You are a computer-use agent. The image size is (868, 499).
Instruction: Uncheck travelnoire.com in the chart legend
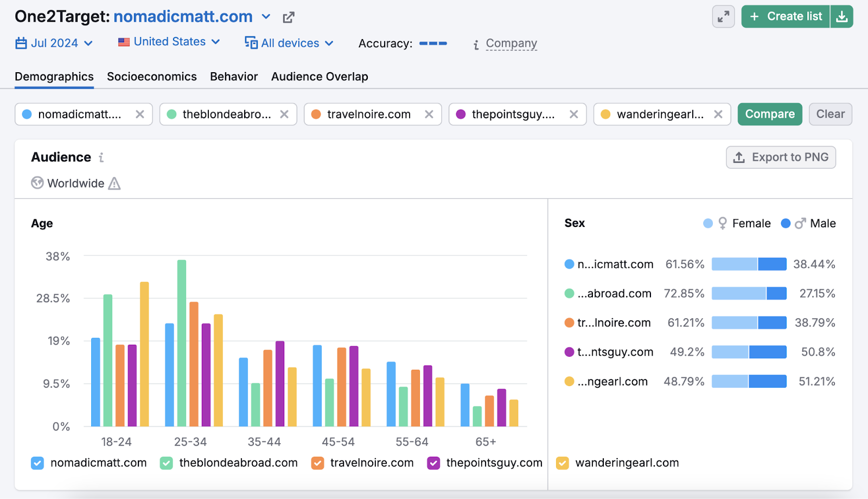pos(317,463)
